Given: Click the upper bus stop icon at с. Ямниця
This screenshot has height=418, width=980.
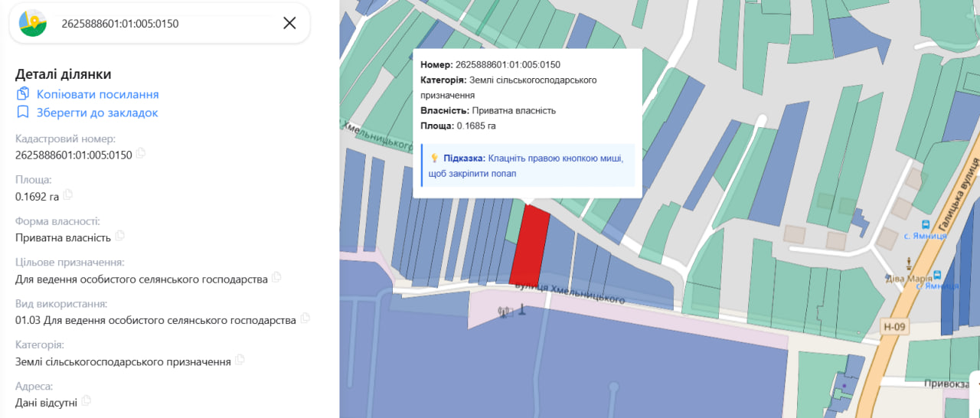Looking at the screenshot, I should point(926,226).
